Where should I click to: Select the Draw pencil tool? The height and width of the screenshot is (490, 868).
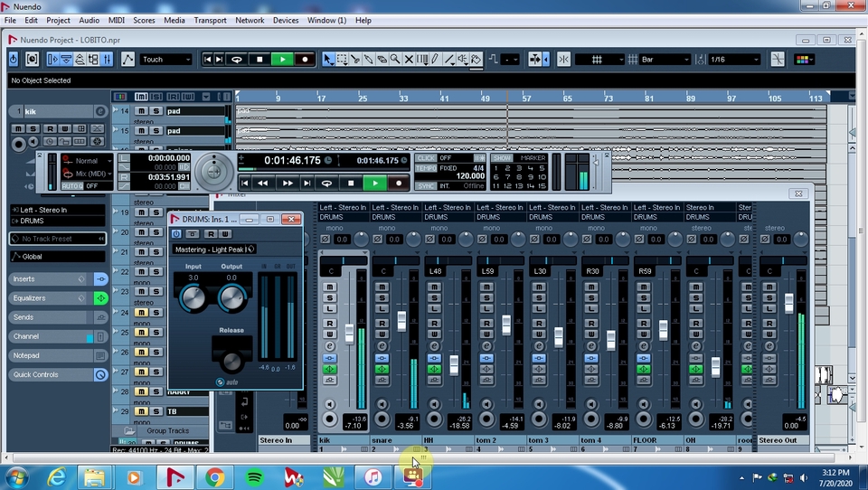(x=435, y=60)
